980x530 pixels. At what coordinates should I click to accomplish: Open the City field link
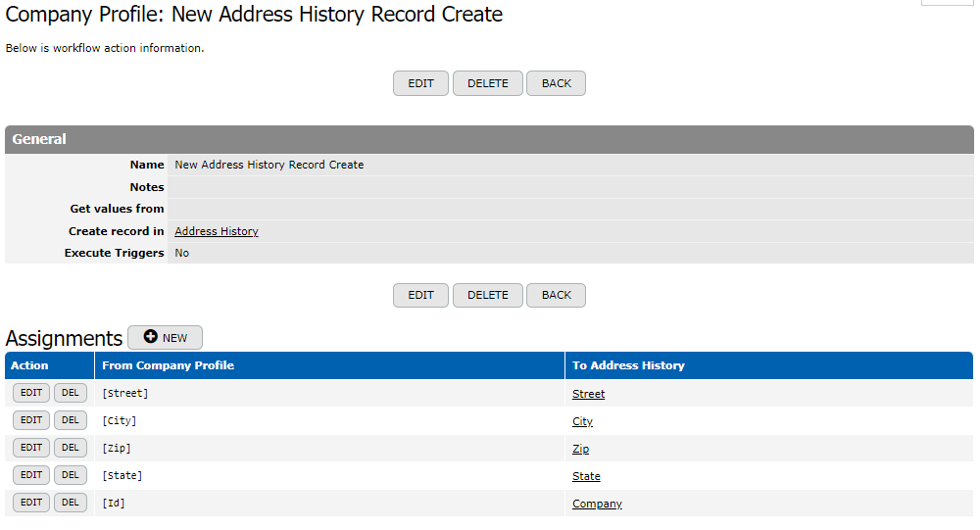582,421
